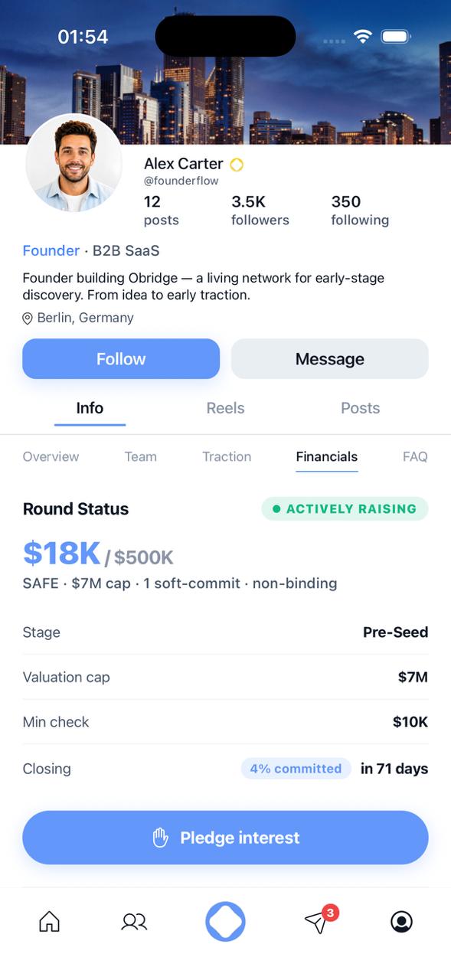Viewport: 451px width, 980px height.
Task: Click the yellow verification ring beside Alex Carter
Action: (237, 165)
